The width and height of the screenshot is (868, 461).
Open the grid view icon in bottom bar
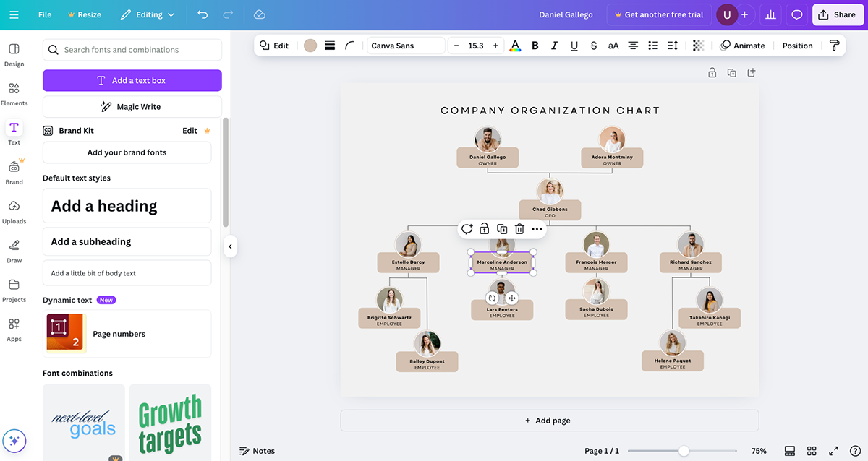point(812,451)
